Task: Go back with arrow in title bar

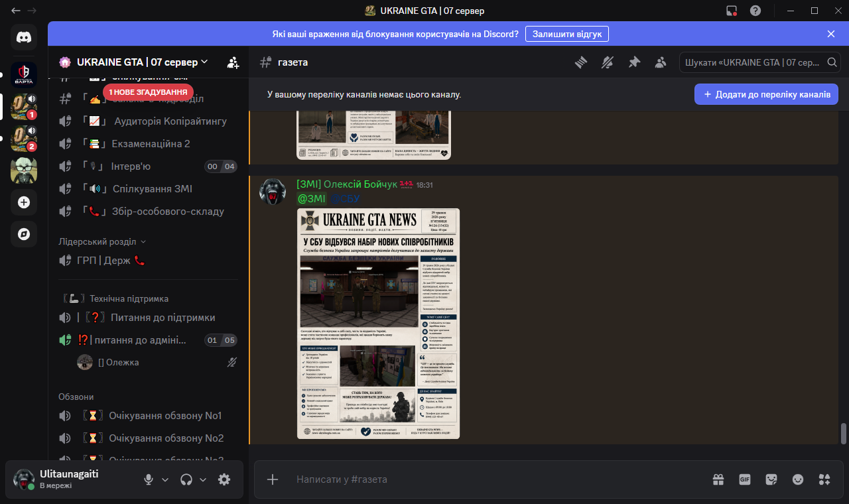Action: [16, 11]
